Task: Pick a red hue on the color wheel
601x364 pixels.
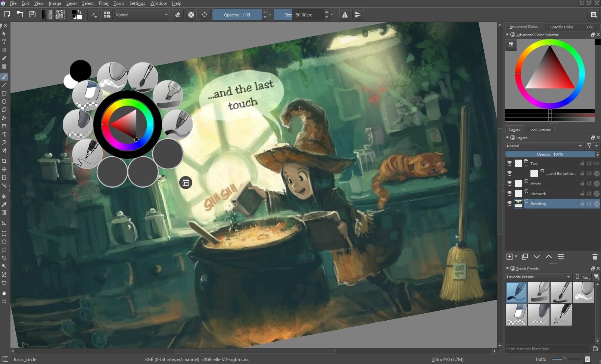Action: point(518,74)
